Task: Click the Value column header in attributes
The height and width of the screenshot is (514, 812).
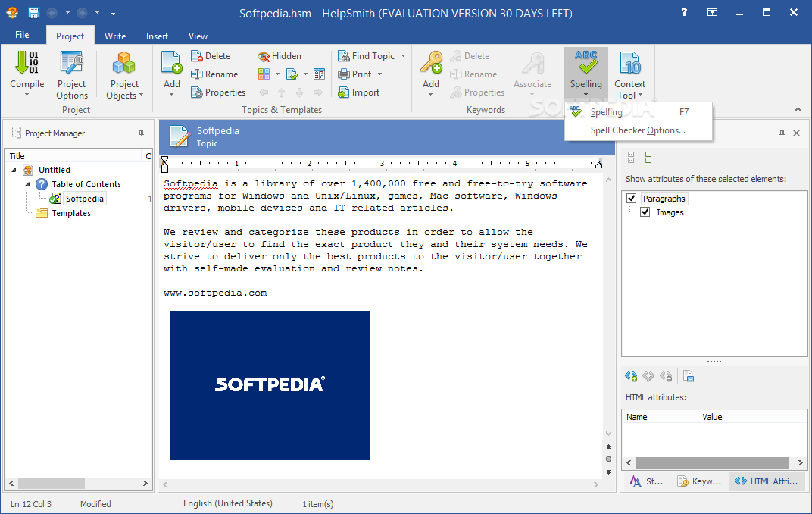Action: pos(752,417)
